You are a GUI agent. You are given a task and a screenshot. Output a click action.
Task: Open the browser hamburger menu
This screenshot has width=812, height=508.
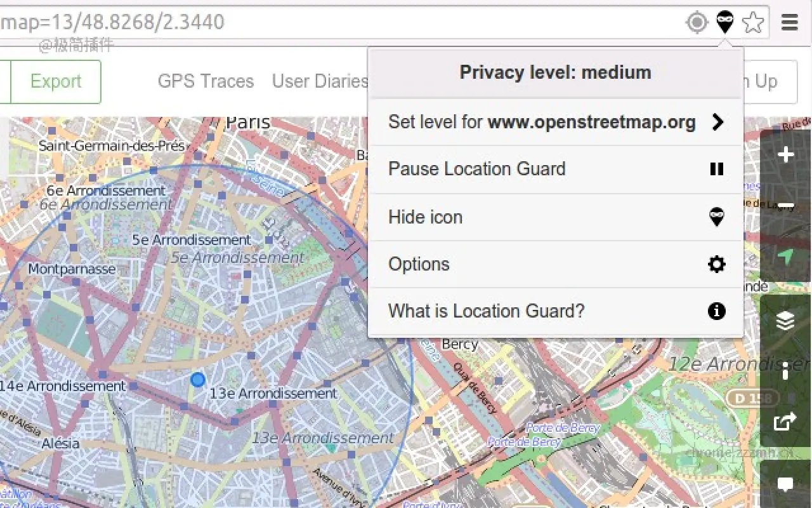[x=789, y=22]
